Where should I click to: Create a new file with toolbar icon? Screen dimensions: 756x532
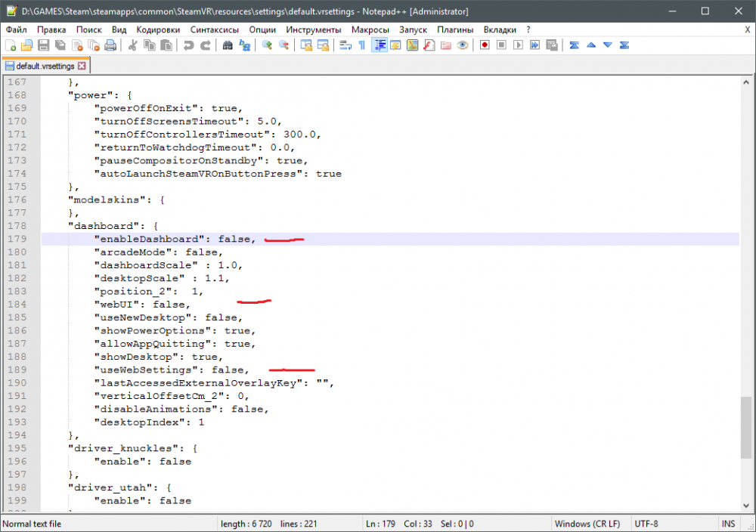click(11, 45)
